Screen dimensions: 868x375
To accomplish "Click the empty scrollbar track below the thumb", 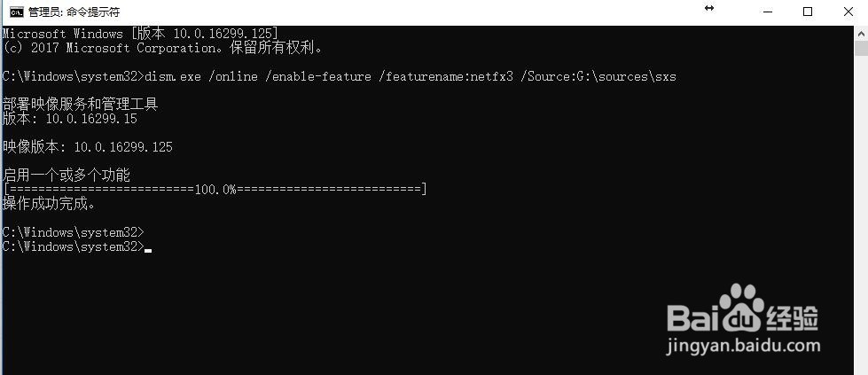I will [862, 215].
